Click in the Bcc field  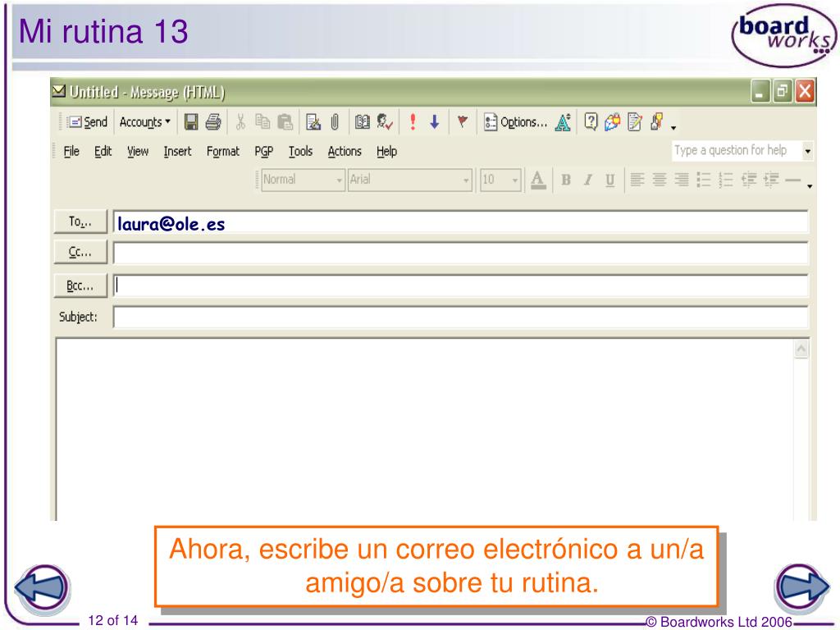tap(461, 285)
